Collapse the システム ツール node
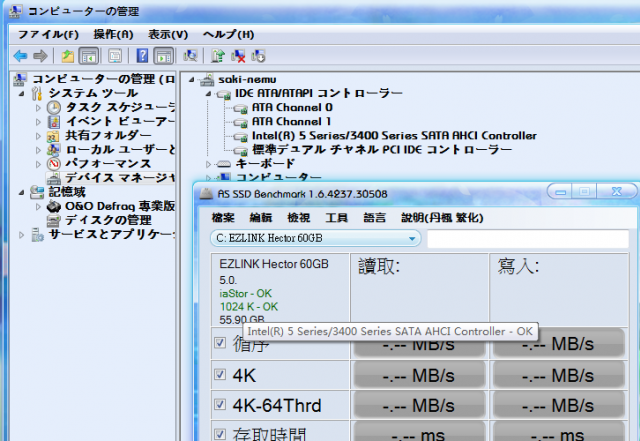Screen dimensions: 640x441 pos(22,94)
